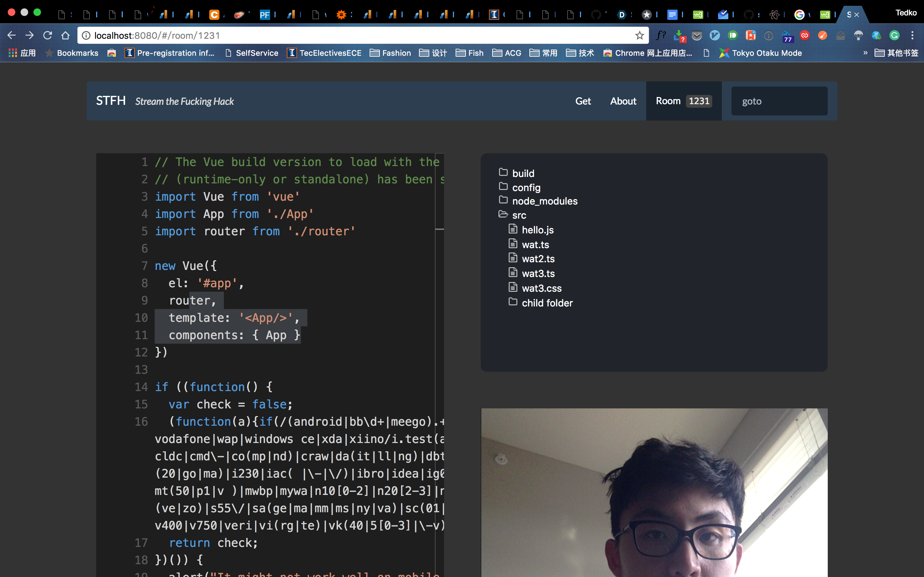Open the Pocket extension icon
Image resolution: width=924 pixels, height=577 pixels.
tap(697, 36)
